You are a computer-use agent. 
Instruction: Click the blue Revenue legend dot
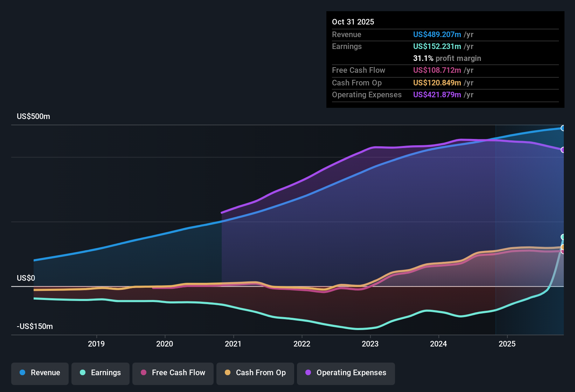[22, 373]
